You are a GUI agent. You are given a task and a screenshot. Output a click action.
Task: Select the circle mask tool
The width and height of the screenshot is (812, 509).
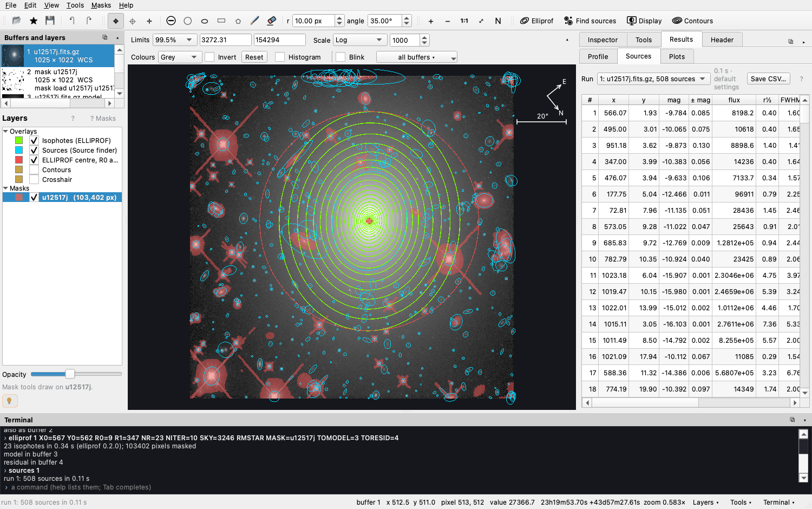[x=188, y=21]
